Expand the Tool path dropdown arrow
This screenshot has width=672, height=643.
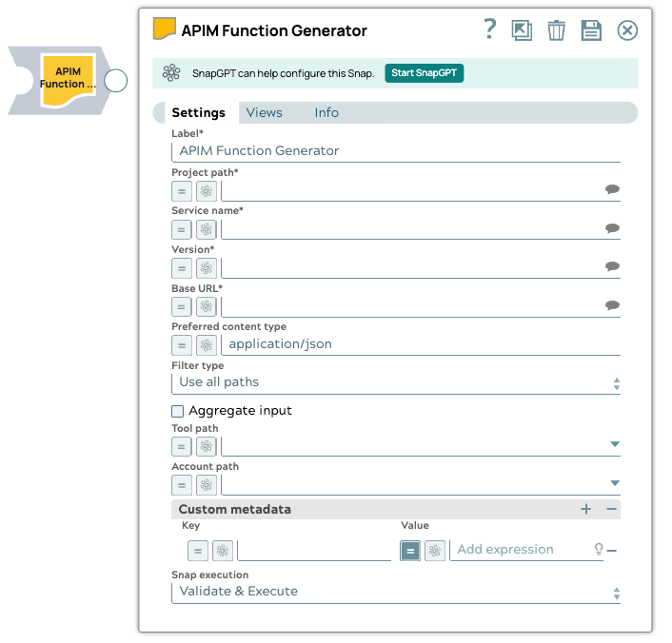[615, 445]
